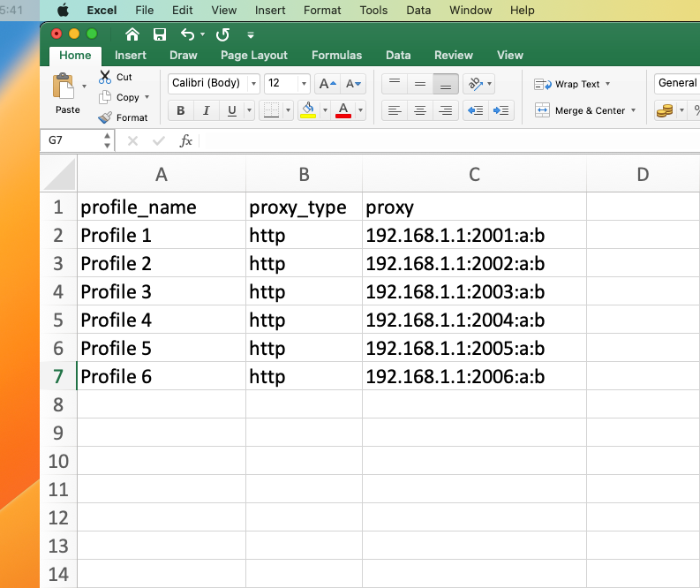Select cell with 192.168.1.1:2005:a:b
The image size is (700, 588).
474,348
